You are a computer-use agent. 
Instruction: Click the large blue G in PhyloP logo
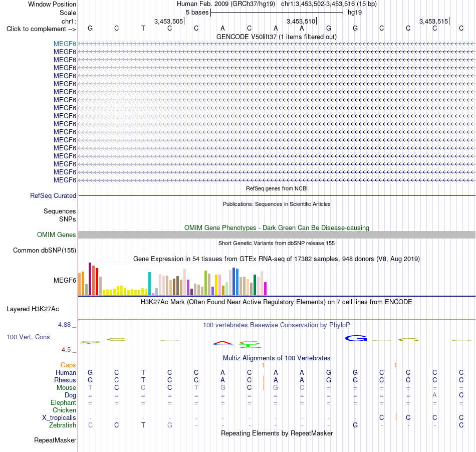coord(356,338)
